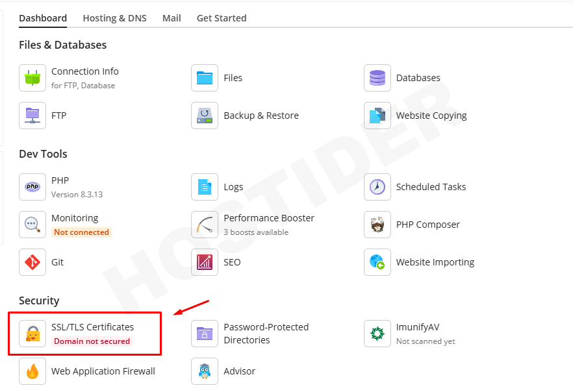
Task: Open the Advisor owl icon
Action: click(205, 371)
